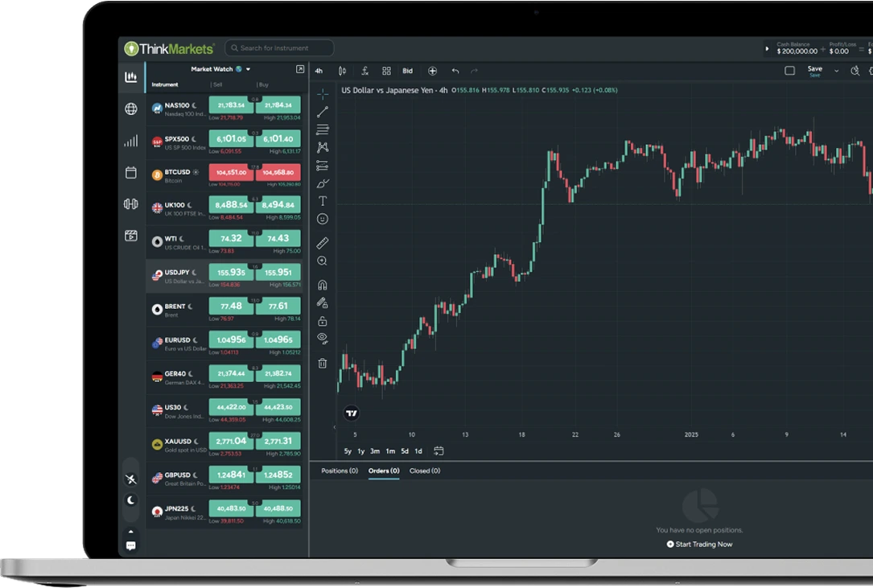Pop out the Market Watch panel
Image resolution: width=873 pixels, height=588 pixels.
click(x=300, y=69)
